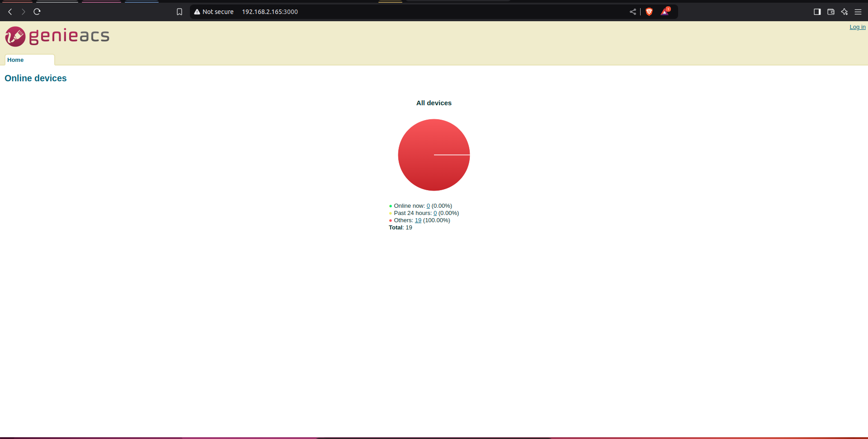Click the Brave Rewards triangle icon
This screenshot has width=868, height=439.
665,12
